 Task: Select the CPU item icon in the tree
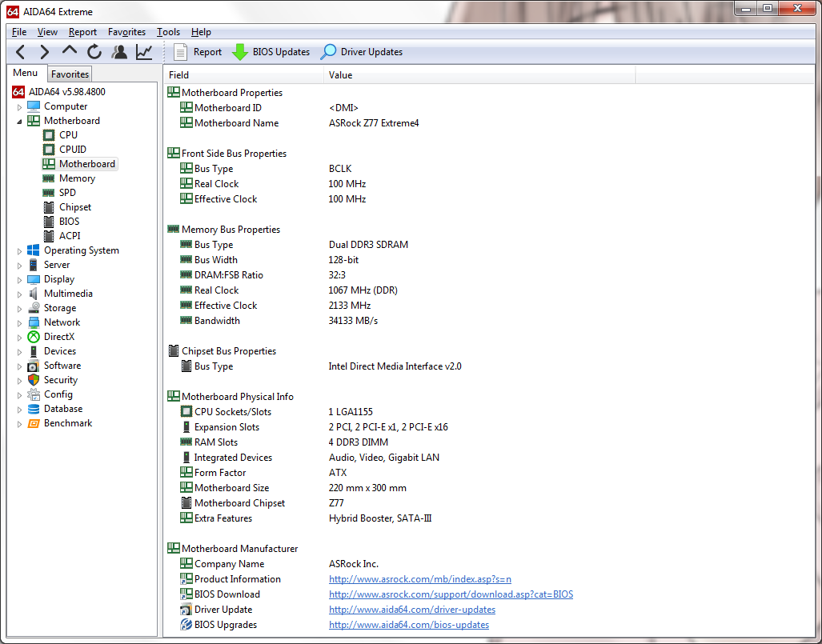(x=49, y=135)
